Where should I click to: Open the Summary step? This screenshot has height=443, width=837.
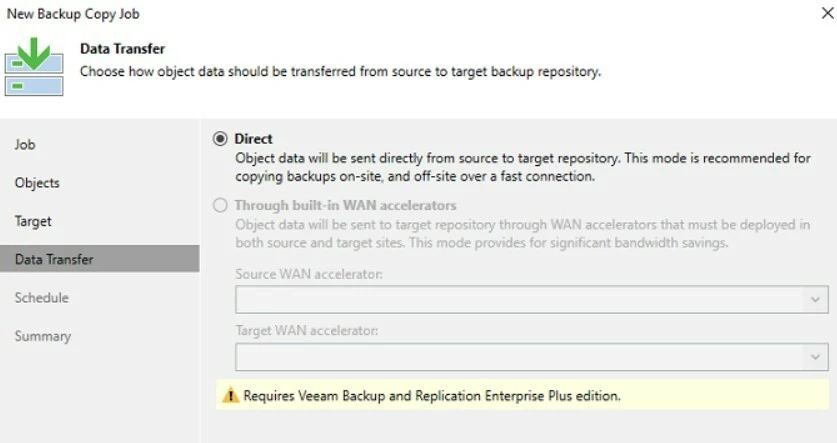[42, 336]
